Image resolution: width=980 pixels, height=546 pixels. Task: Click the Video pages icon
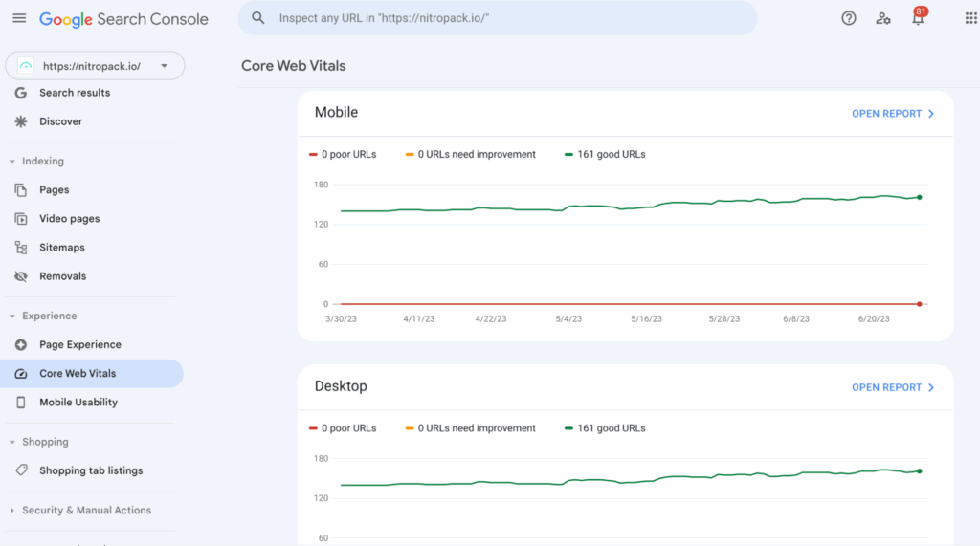pyautogui.click(x=21, y=219)
